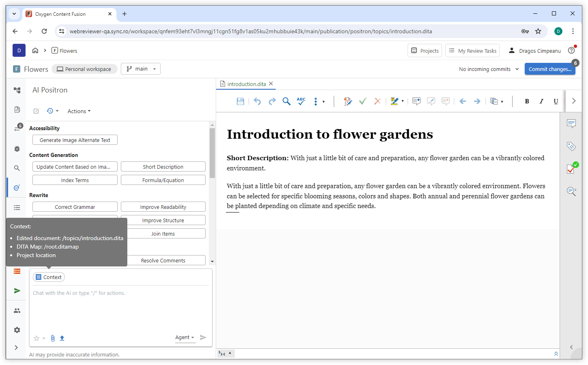This screenshot has width=588, height=365.
Task: Open the debugger bug icon in sidebar
Action: click(17, 149)
